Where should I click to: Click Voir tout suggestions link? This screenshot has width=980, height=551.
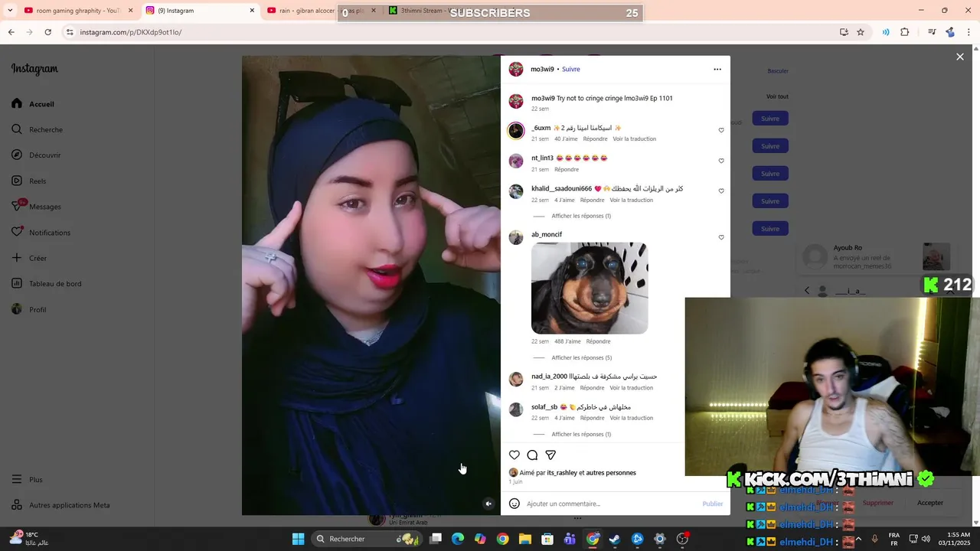[x=777, y=96]
